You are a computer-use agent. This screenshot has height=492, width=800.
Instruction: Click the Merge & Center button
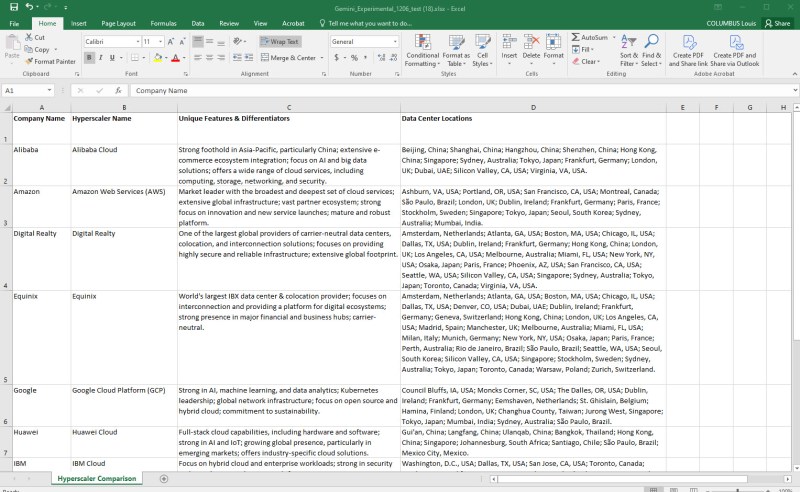pyautogui.click(x=289, y=58)
